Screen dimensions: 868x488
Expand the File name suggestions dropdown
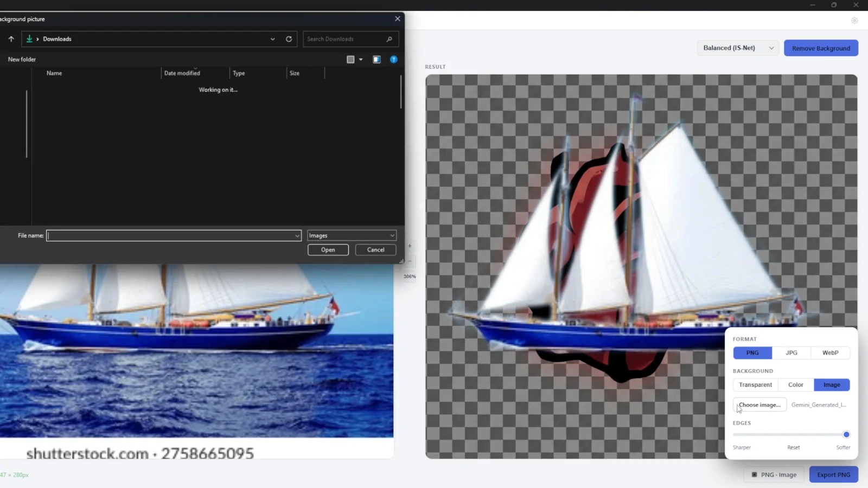coord(297,236)
